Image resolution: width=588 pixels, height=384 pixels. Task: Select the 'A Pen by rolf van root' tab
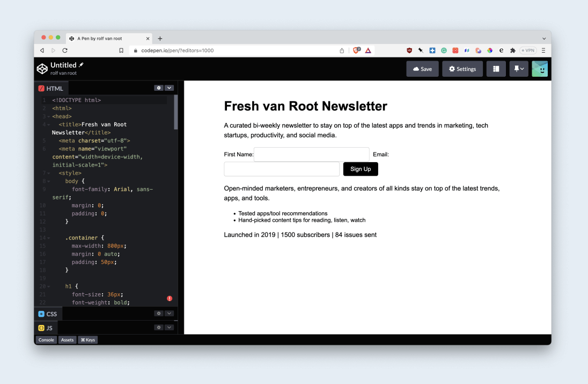tap(109, 38)
